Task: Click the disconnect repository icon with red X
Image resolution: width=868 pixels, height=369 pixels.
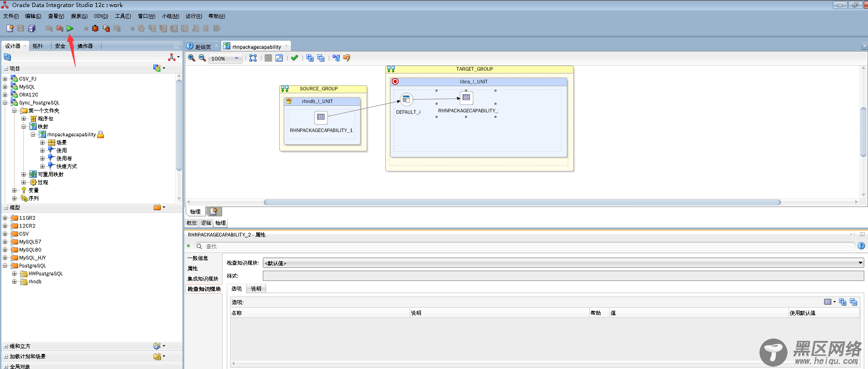Action: pyautogui.click(x=59, y=29)
